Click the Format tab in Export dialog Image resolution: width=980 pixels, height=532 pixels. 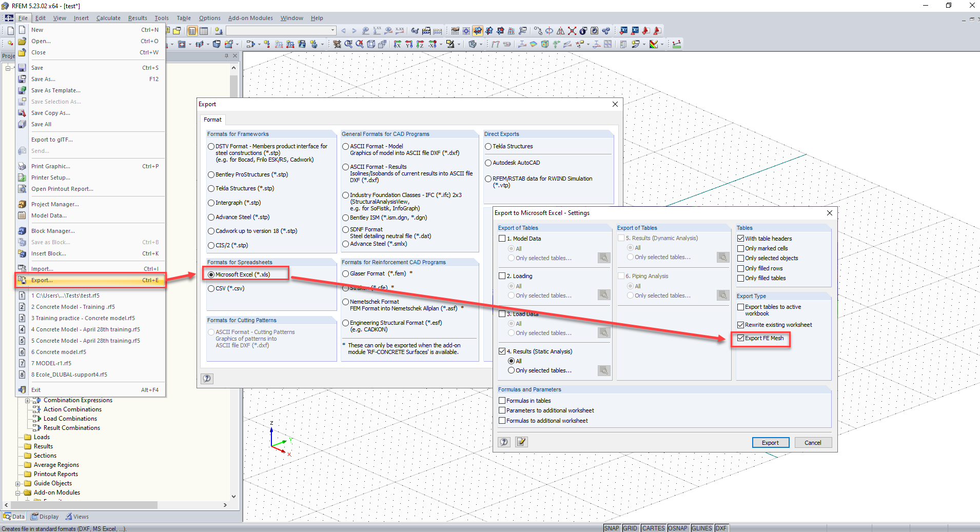(x=212, y=120)
